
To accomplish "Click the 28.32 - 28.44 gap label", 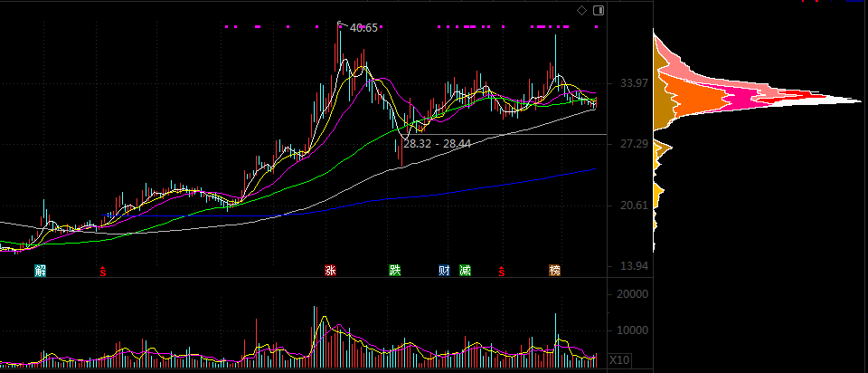I will coord(438,144).
